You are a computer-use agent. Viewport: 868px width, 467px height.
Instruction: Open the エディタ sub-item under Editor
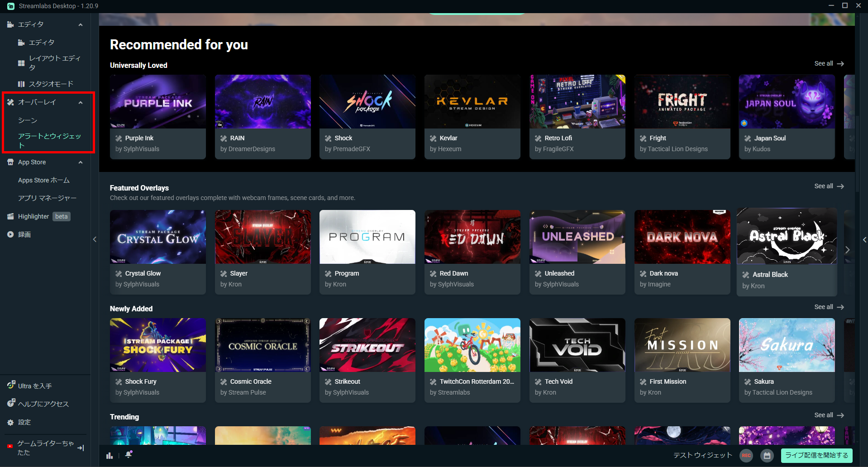pos(42,43)
